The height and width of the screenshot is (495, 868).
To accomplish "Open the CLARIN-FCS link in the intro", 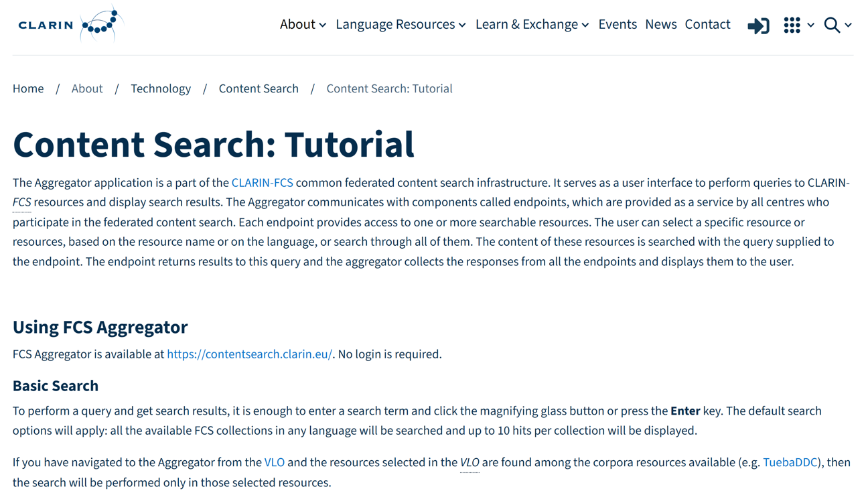I will pyautogui.click(x=262, y=182).
